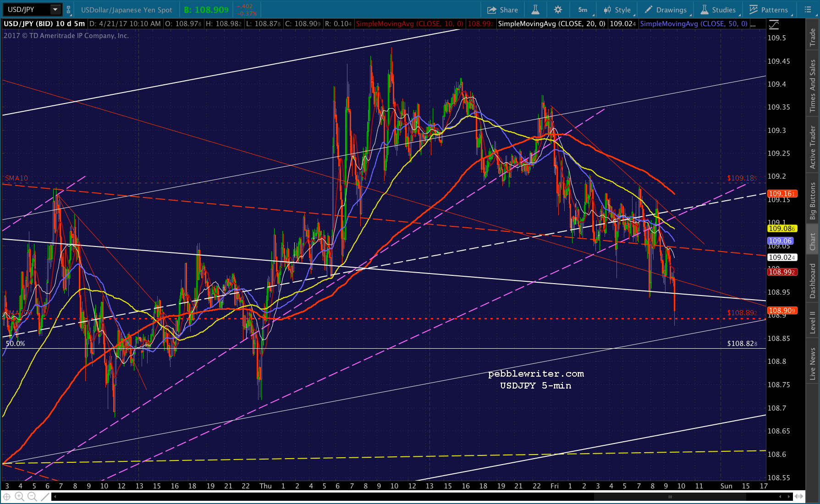This screenshot has width=820, height=504.
Task: Open the list menu icon at top right
Action: (x=808, y=10)
